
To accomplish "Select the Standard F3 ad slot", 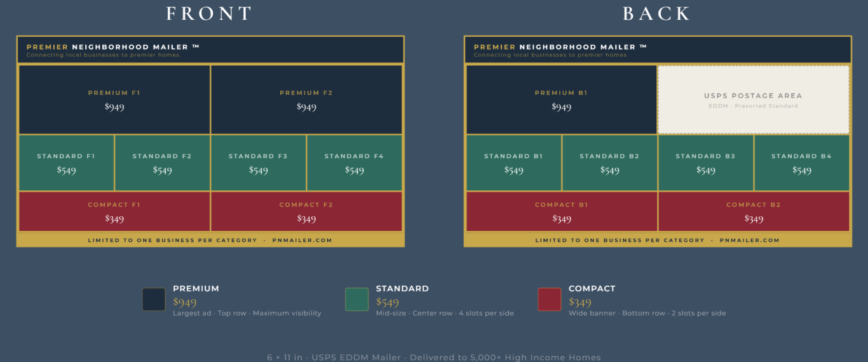I will (x=258, y=163).
